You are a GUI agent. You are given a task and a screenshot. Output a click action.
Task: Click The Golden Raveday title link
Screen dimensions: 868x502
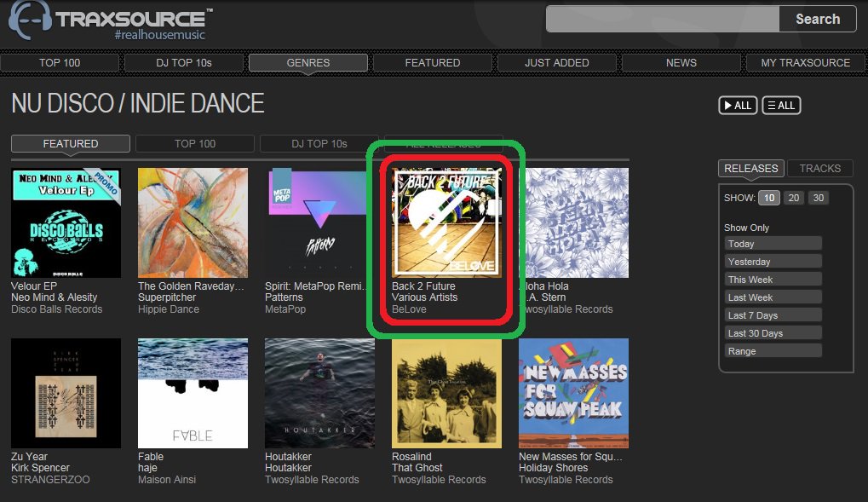coord(191,286)
